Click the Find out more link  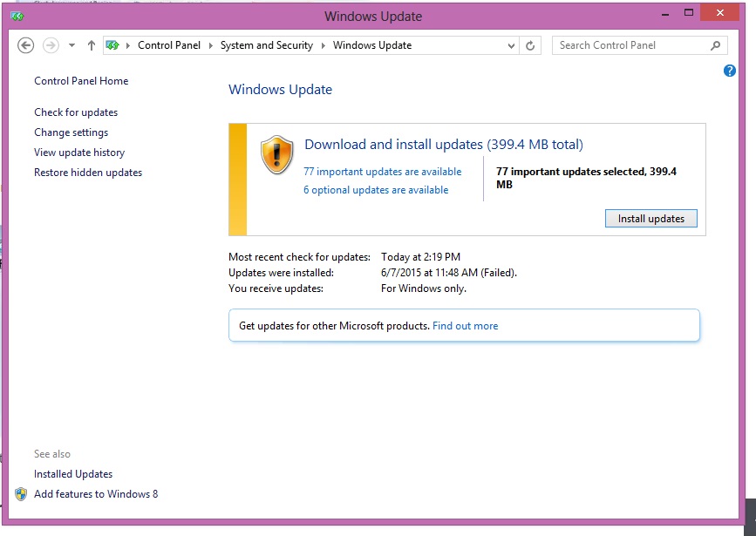(466, 326)
